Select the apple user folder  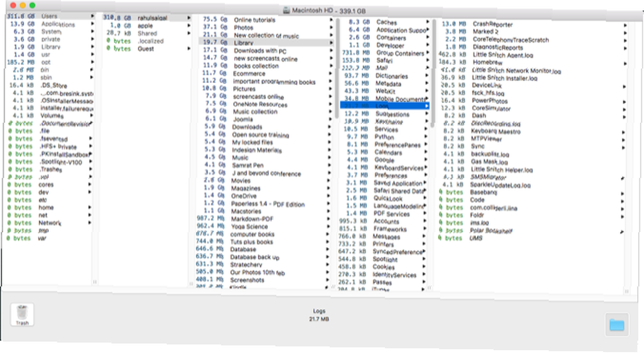click(x=147, y=26)
